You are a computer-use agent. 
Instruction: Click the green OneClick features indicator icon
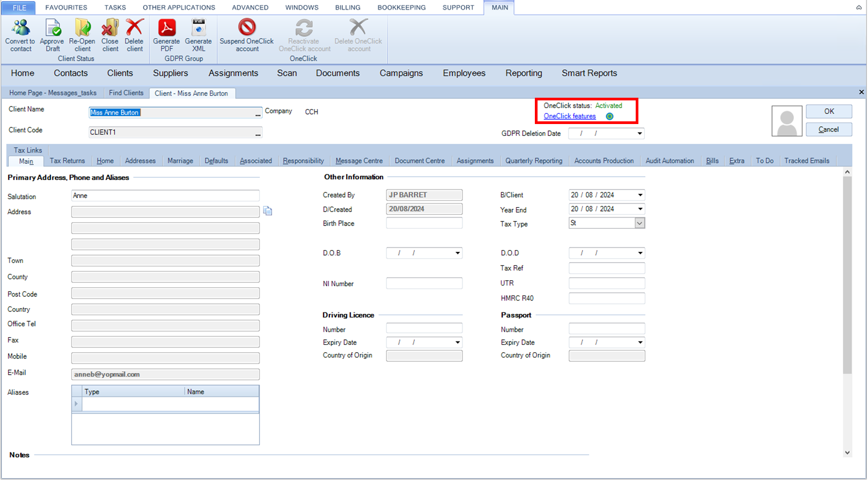click(x=609, y=117)
